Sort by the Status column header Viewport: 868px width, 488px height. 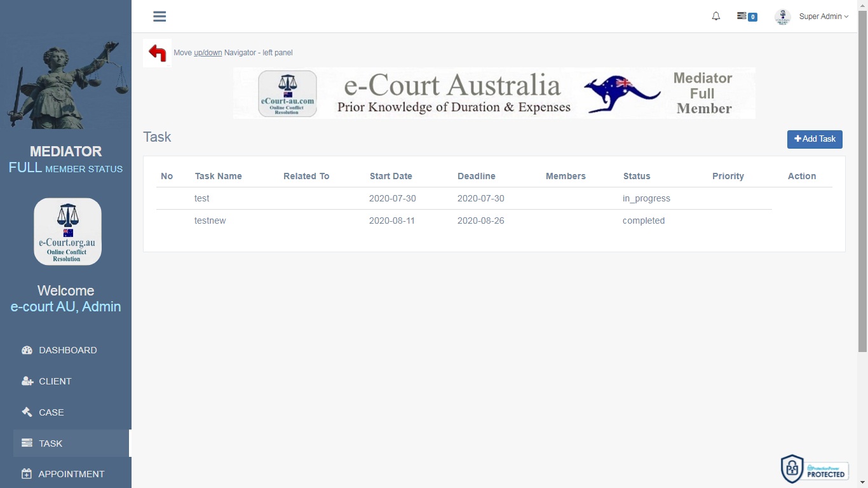tap(636, 176)
